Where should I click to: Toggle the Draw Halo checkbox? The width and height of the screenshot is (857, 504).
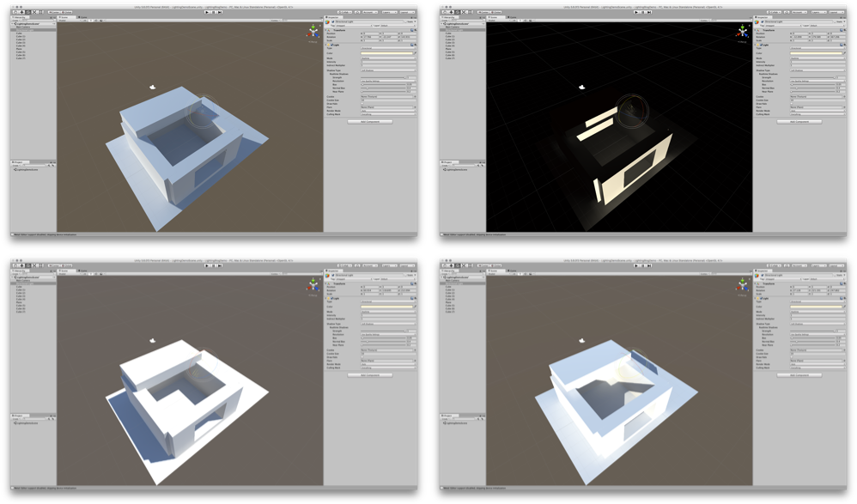point(362,104)
